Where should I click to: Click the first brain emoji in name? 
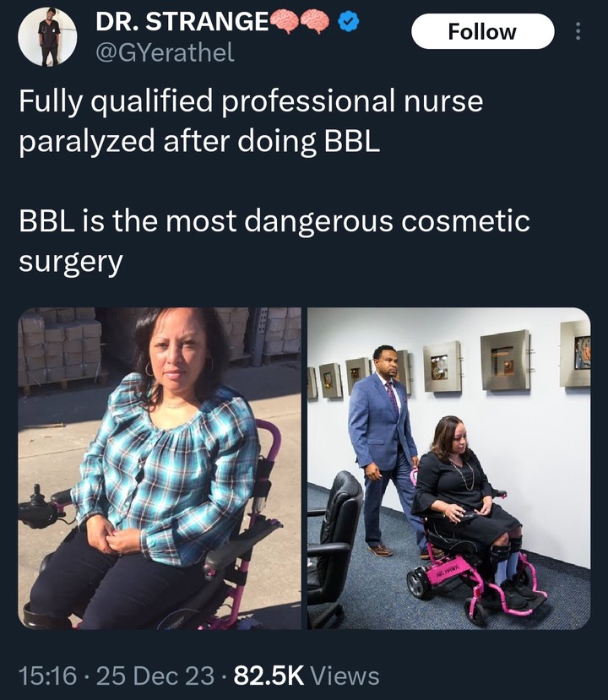(x=285, y=21)
